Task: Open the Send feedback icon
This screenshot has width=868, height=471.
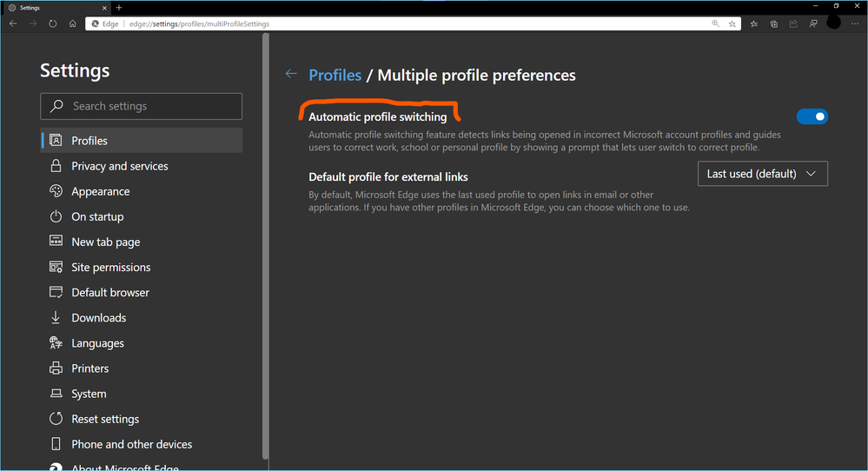Action: click(x=813, y=23)
